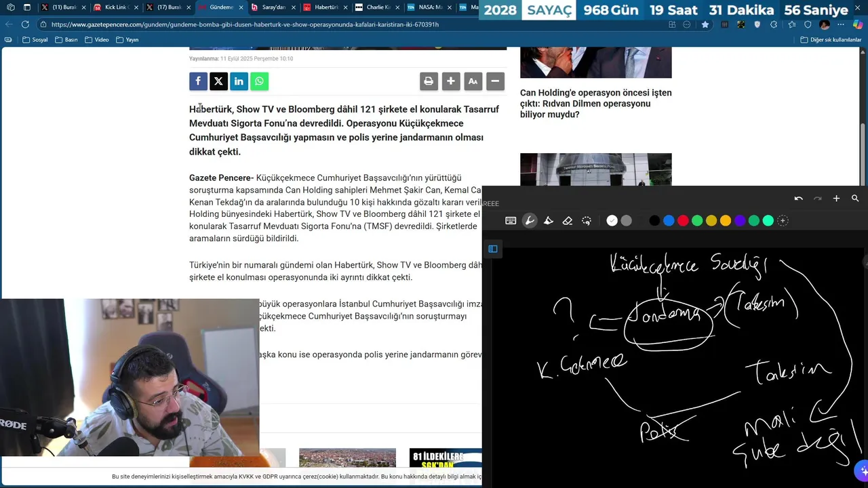Open the Video bookmarks folder
The image size is (868, 488).
(97, 40)
